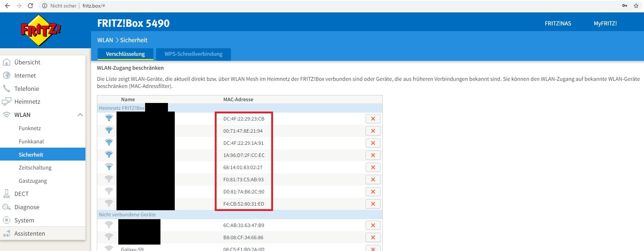
Task: Click the FRITZ!Box 5490 title
Action: tap(133, 23)
